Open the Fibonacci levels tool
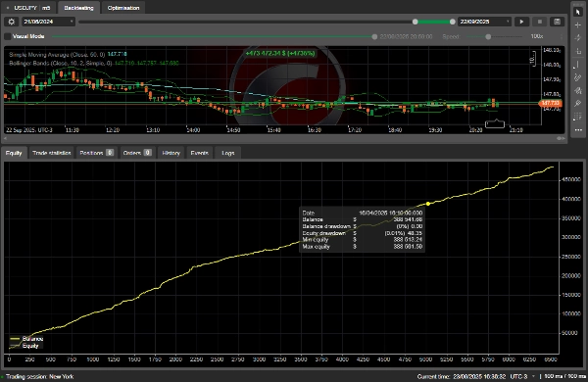 [578, 117]
